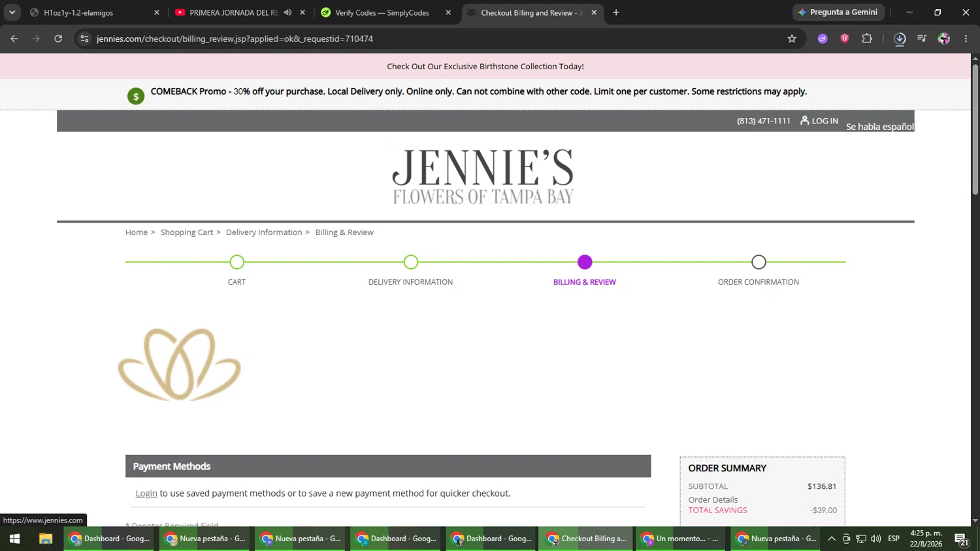Click the Order Details label

pos(713,500)
